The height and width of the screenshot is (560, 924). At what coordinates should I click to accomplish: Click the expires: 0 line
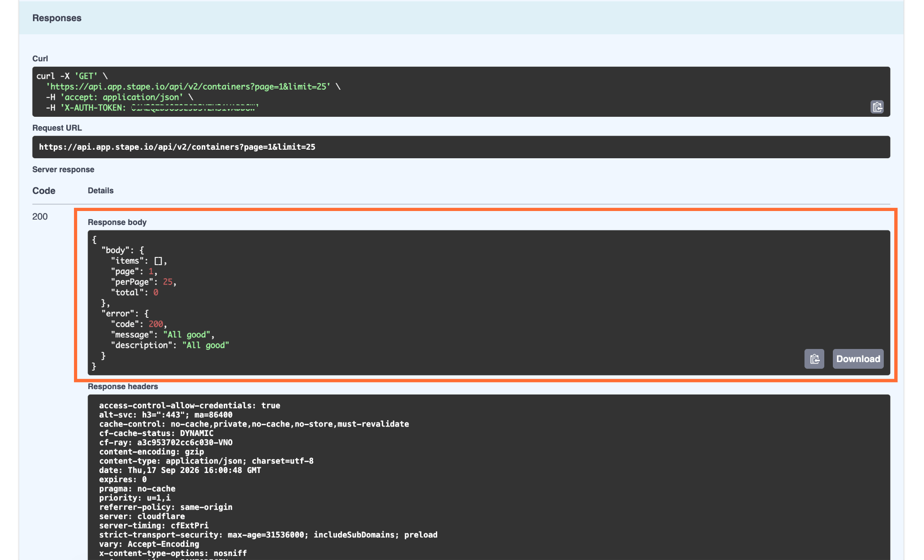123,479
